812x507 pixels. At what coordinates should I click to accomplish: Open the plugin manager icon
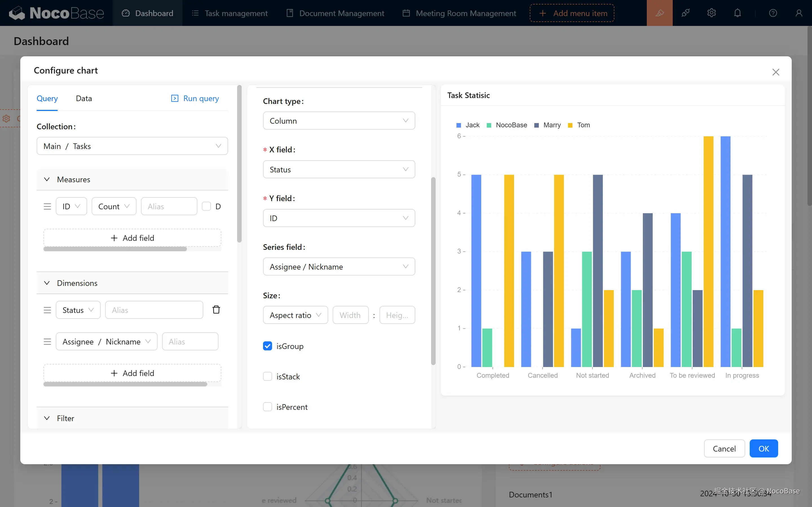click(685, 13)
